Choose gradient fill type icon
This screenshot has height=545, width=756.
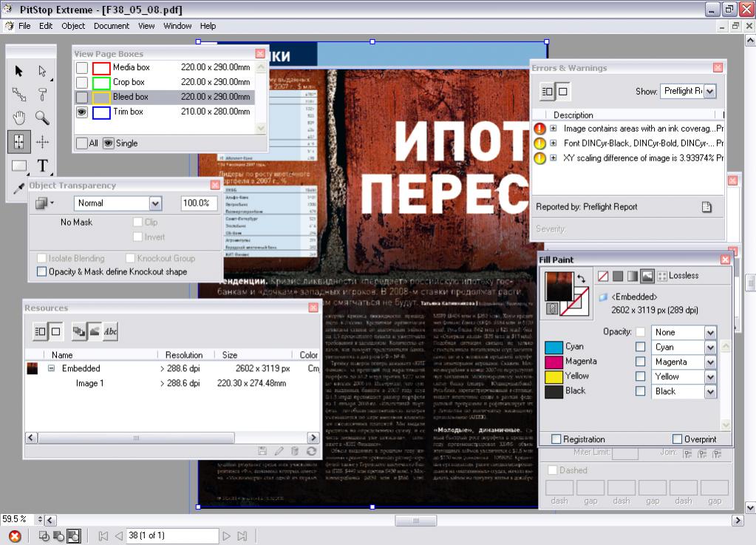pyautogui.click(x=632, y=276)
